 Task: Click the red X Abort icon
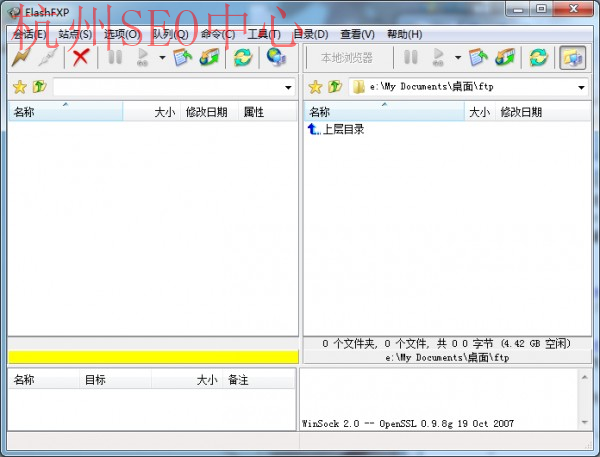[x=81, y=57]
